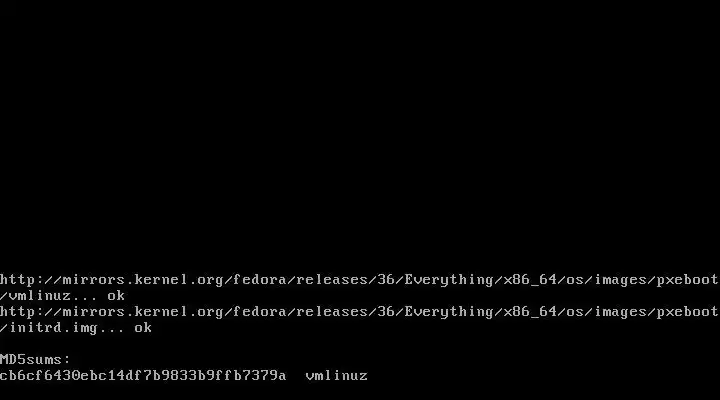Click "http:" at start of first URL

(x=22, y=280)
